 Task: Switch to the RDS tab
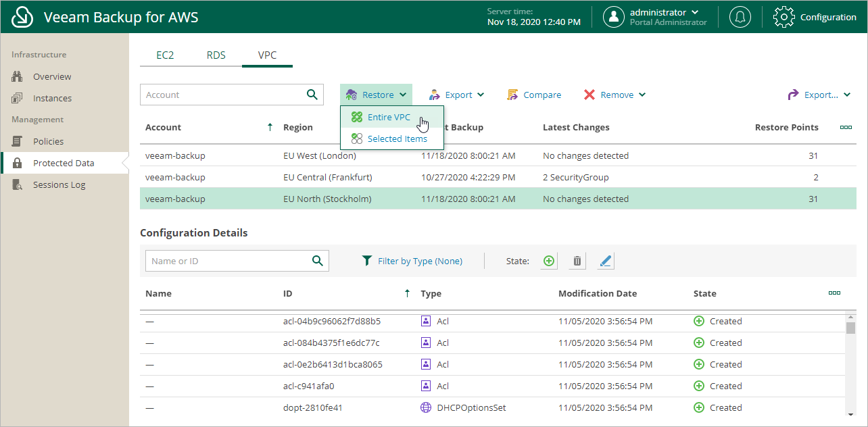(216, 55)
